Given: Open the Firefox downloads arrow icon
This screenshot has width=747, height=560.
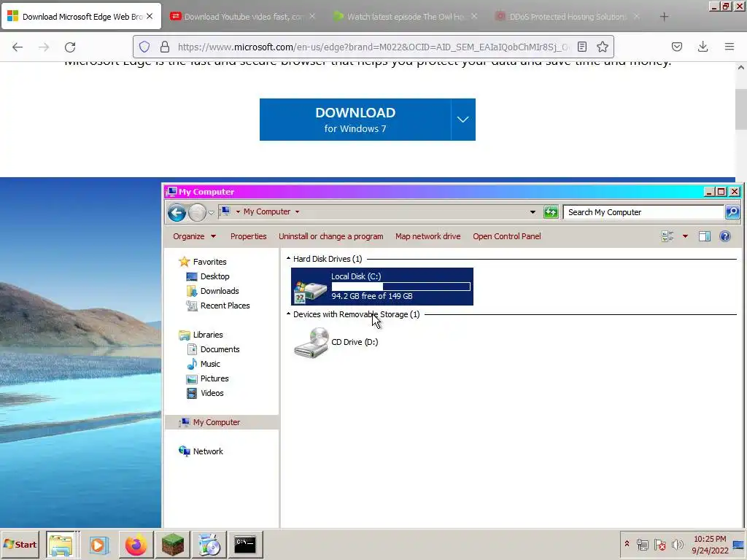Looking at the screenshot, I should click(x=703, y=47).
